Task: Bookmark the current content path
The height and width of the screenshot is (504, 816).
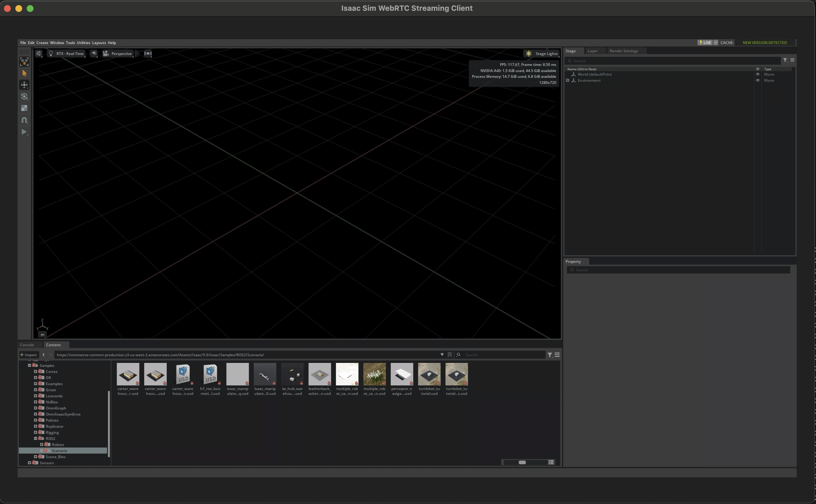Action: point(449,355)
